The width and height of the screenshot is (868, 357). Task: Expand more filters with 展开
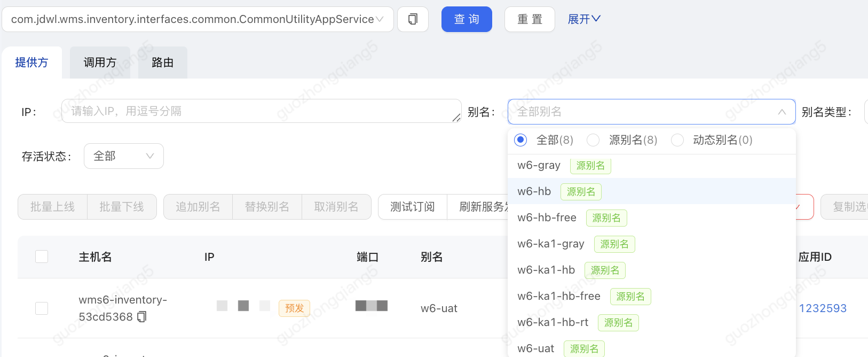coord(583,19)
